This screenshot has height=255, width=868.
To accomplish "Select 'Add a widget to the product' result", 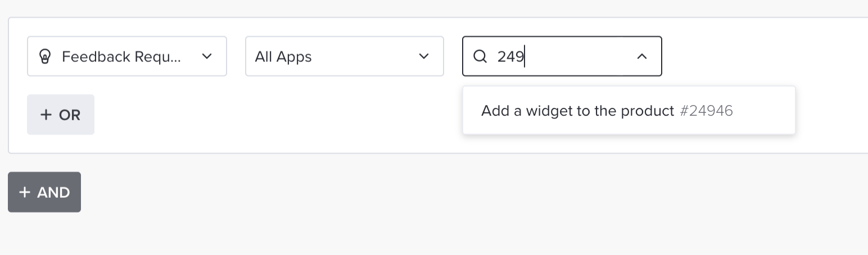I will click(x=577, y=111).
